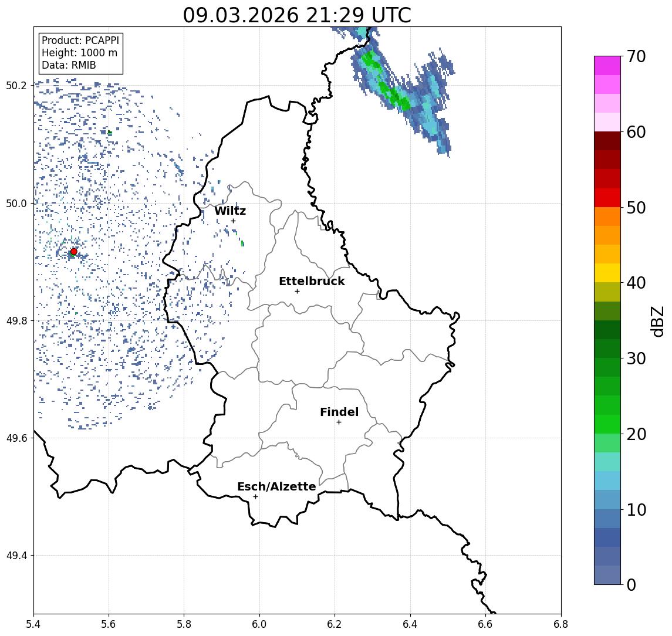Click the timestamp title 09.03.2026 21:29 UTC
The width and height of the screenshot is (672, 636).
point(297,15)
